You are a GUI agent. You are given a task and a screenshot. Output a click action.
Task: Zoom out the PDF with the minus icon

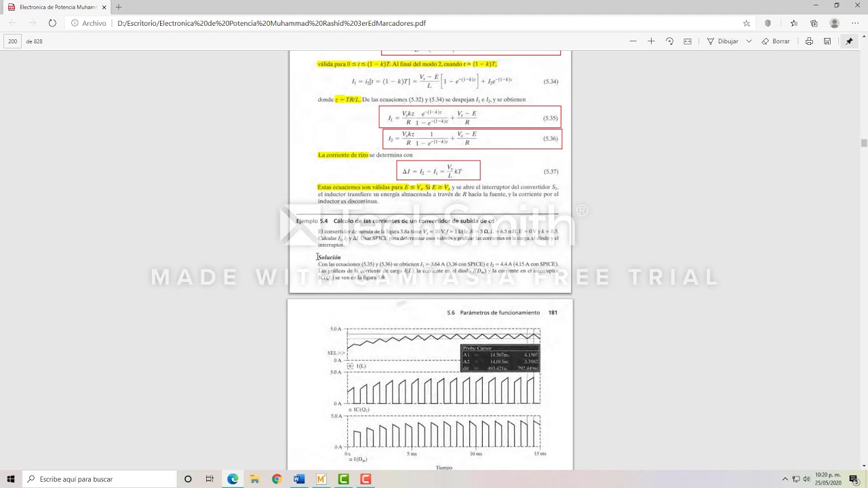pyautogui.click(x=633, y=41)
